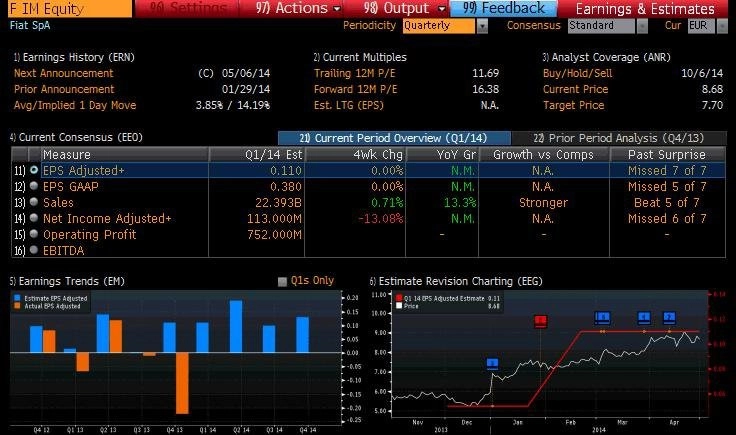Open the Current Multiples section link
Screen dimensions: 736x435
click(360, 57)
